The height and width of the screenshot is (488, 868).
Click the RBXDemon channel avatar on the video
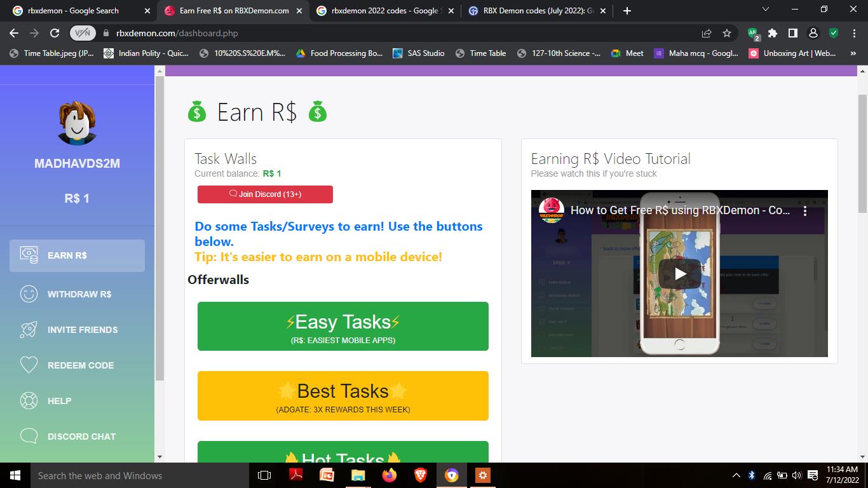552,210
